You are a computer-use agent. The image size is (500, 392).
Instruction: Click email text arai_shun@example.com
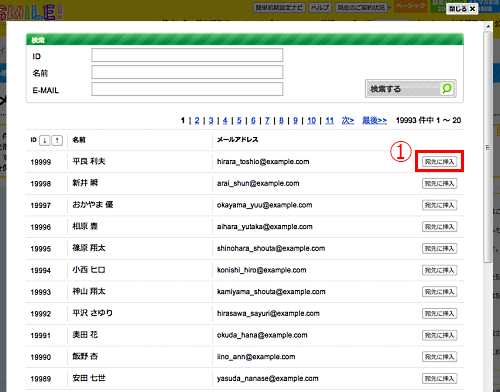click(x=258, y=183)
